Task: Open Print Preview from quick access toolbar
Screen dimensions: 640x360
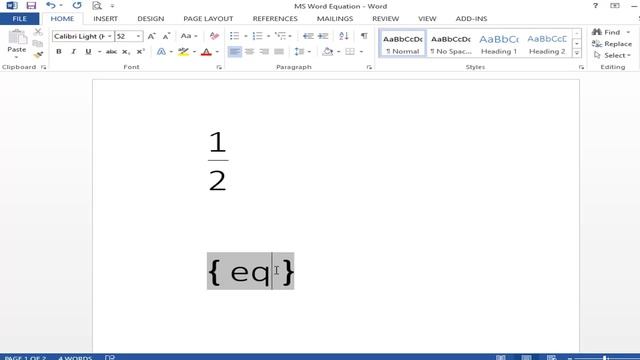Action: (97, 6)
